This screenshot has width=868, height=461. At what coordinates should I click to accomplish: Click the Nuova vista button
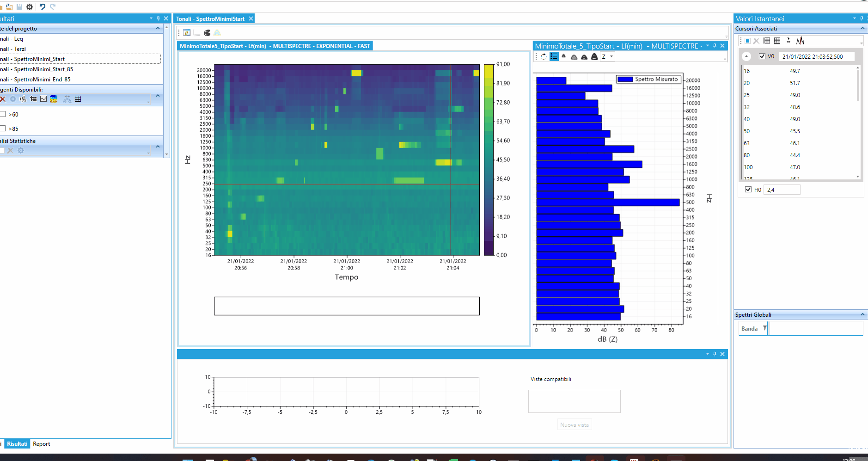[x=574, y=424]
